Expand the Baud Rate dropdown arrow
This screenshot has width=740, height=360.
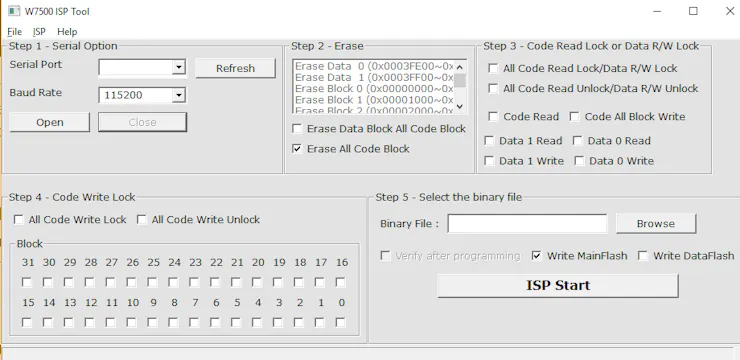click(x=178, y=95)
